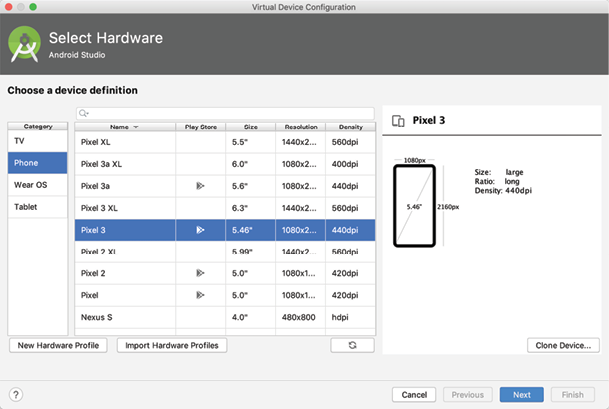The height and width of the screenshot is (409, 609).
Task: Click New Hardware Profile button
Action: point(58,345)
